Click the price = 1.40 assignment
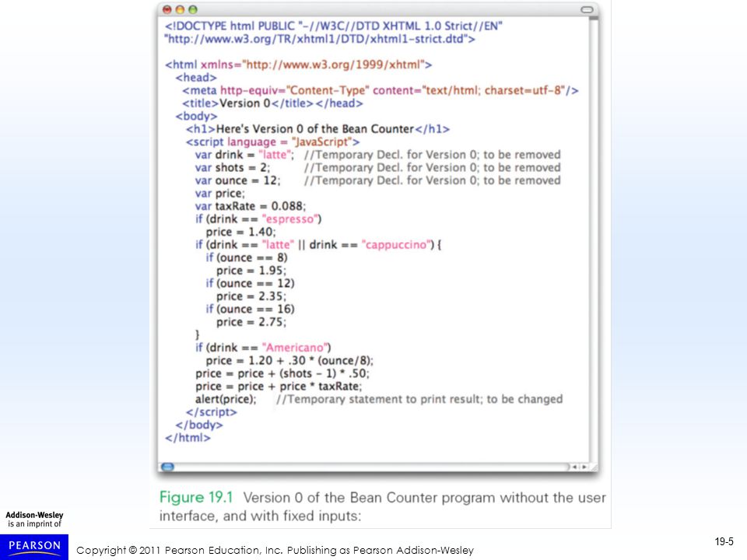 pyautogui.click(x=240, y=232)
